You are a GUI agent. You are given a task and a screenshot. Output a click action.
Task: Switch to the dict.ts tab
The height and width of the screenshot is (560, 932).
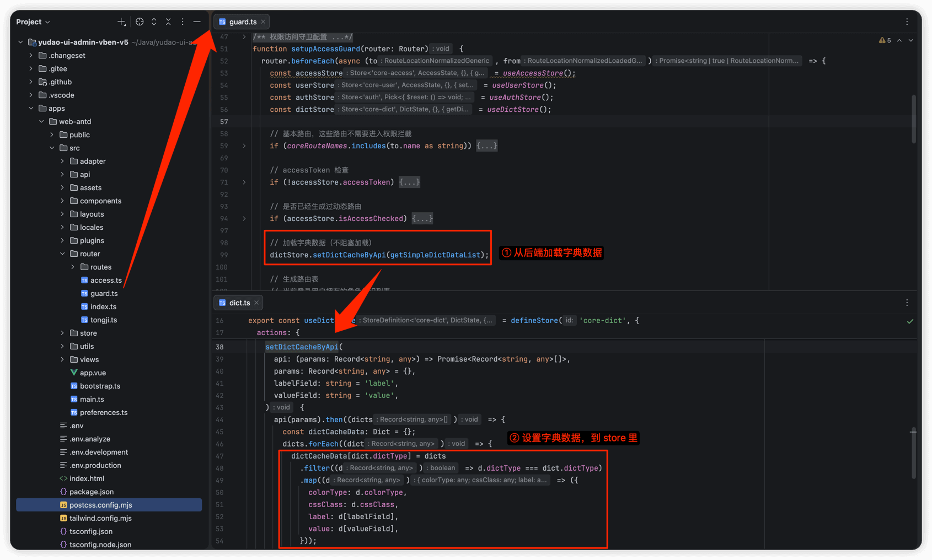point(239,303)
